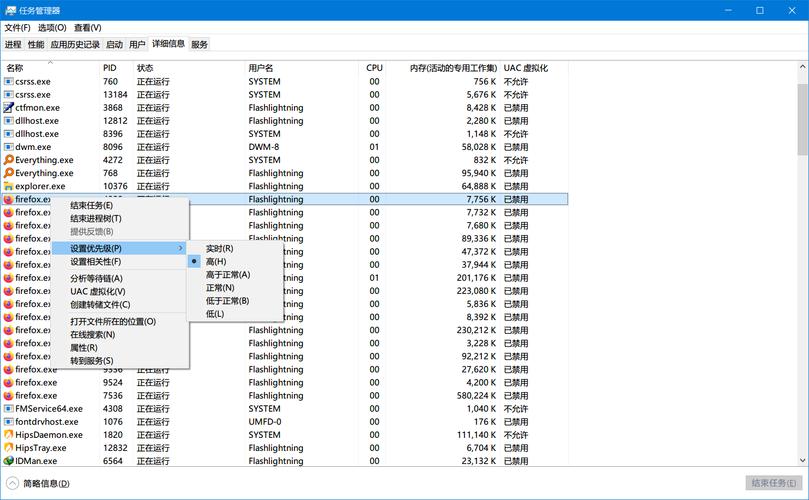The image size is (809, 500).
Task: Sort by 内存(活动的专用工作集) column header
Action: tap(445, 68)
